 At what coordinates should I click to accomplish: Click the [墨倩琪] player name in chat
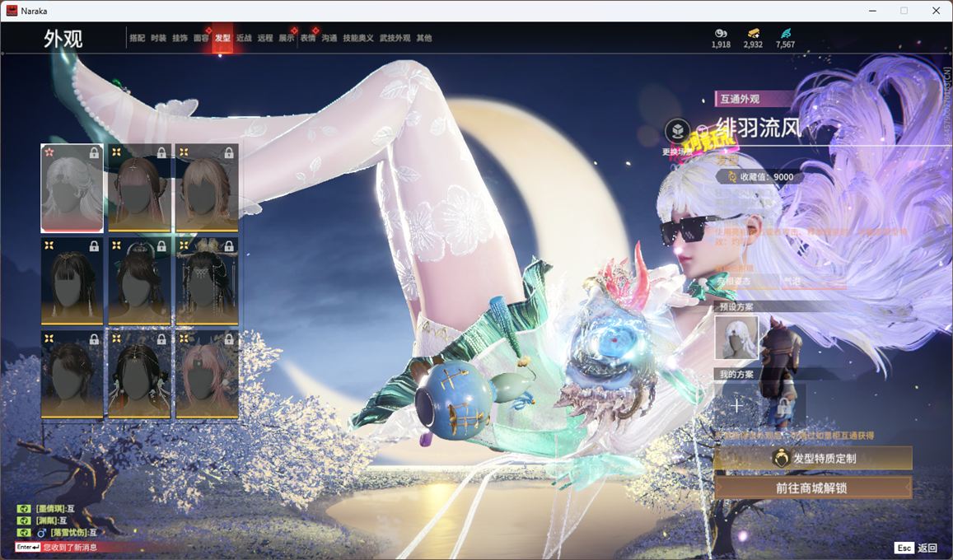coord(50,509)
